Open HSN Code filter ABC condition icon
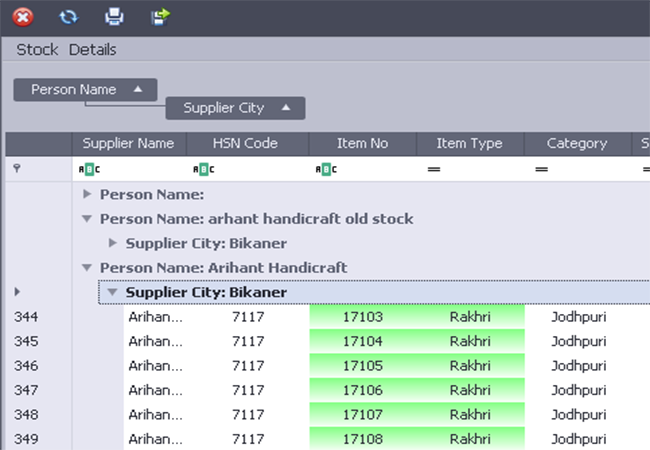 pyautogui.click(x=204, y=169)
